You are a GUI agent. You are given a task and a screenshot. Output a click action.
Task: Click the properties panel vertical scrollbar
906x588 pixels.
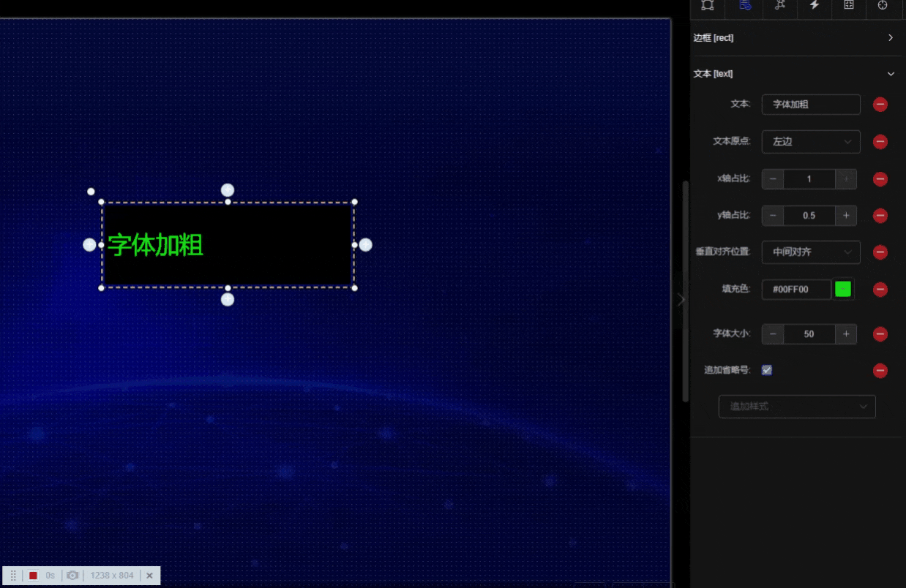(686, 291)
